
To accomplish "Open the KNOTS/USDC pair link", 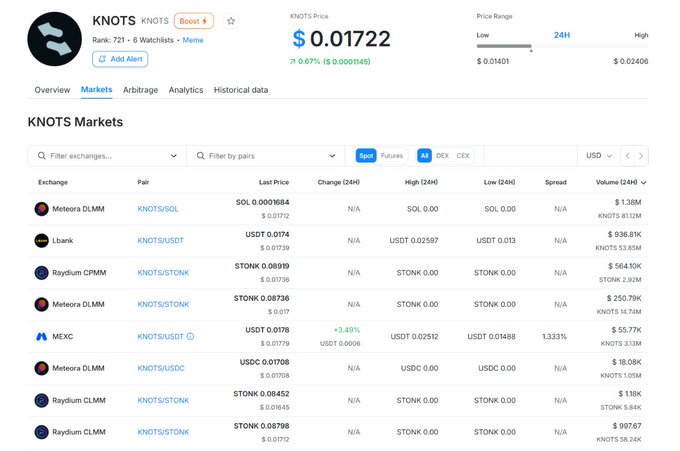I will click(161, 368).
